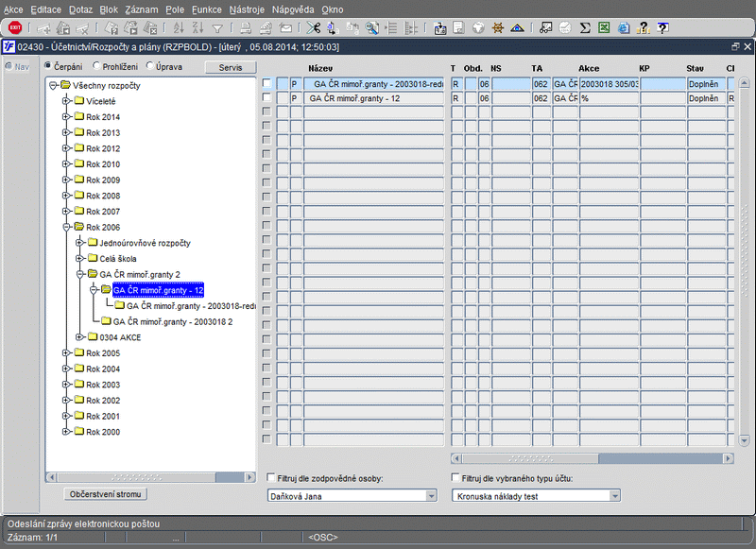The width and height of the screenshot is (756, 549).
Task: Click the filter funnel icon
Action: click(x=218, y=28)
